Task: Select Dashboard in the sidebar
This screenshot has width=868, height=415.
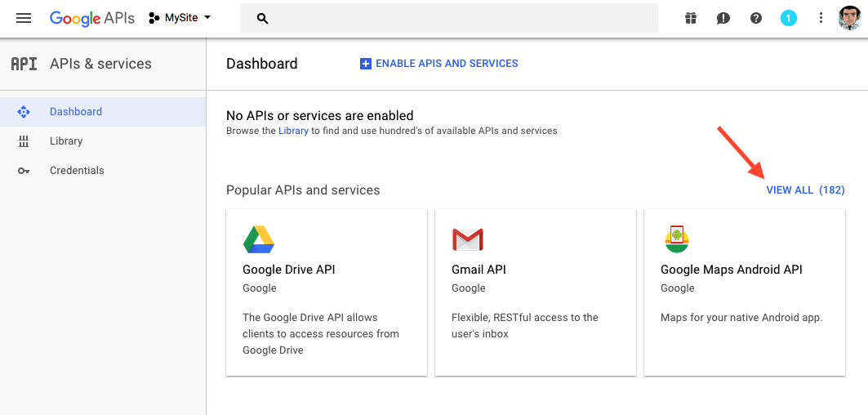Action: 103,111
